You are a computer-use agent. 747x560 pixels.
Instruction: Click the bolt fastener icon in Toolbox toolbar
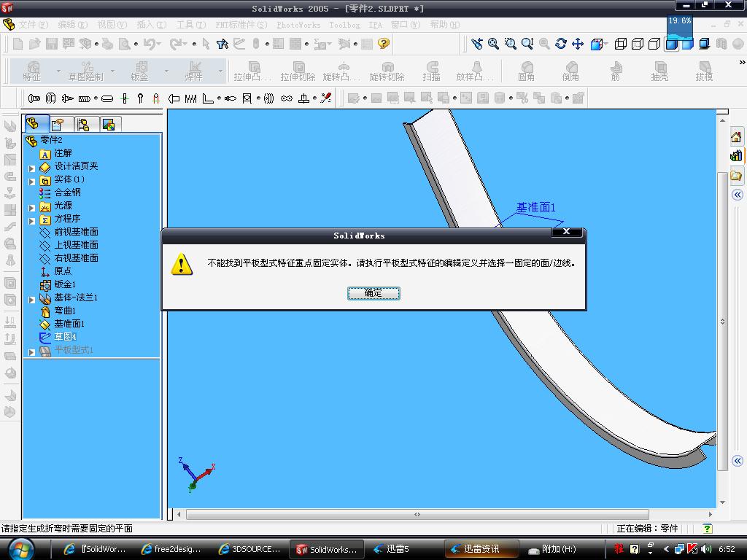[x=34, y=98]
